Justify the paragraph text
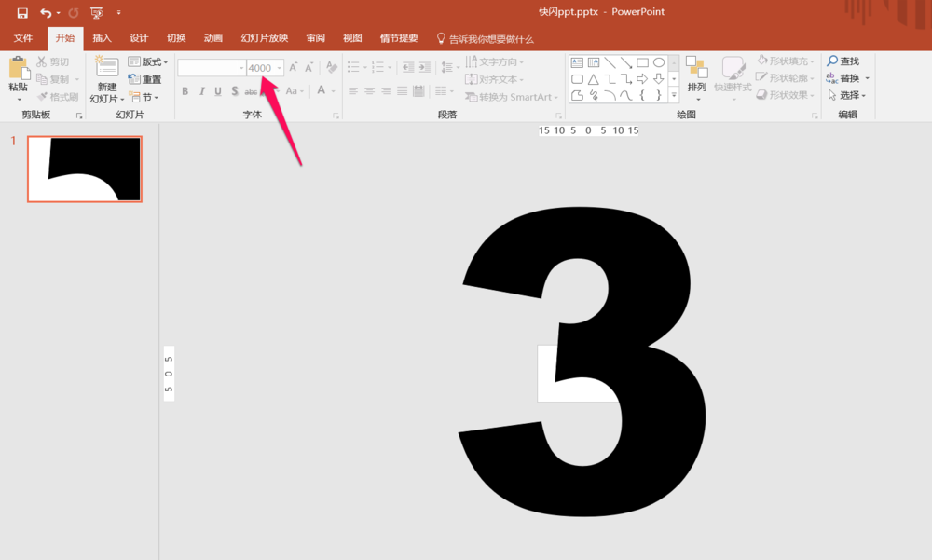The width and height of the screenshot is (932, 560). coord(403,91)
